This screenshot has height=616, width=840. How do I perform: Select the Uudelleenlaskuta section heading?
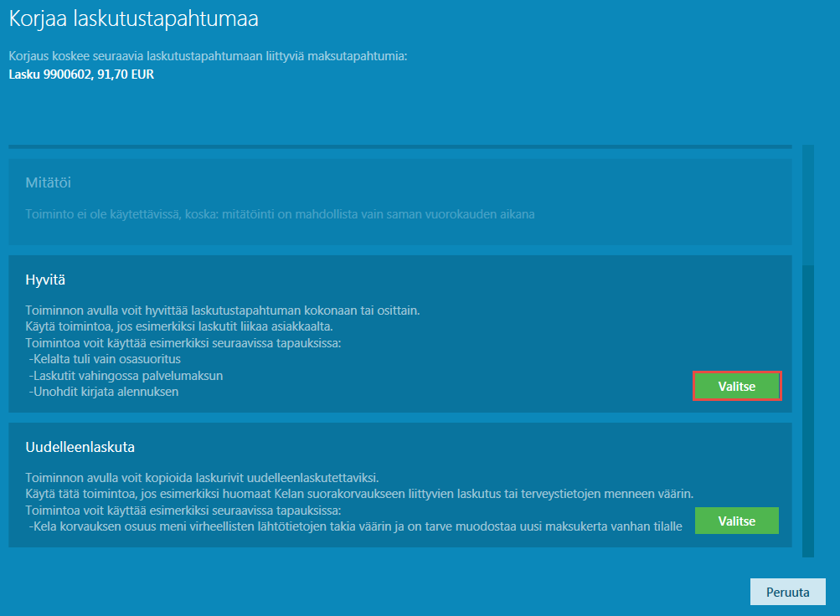(x=80, y=446)
